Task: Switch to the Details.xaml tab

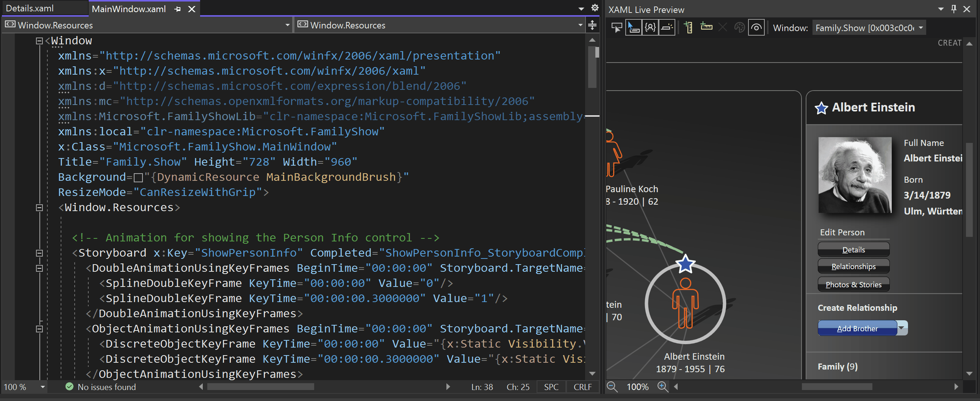Action: pos(30,8)
